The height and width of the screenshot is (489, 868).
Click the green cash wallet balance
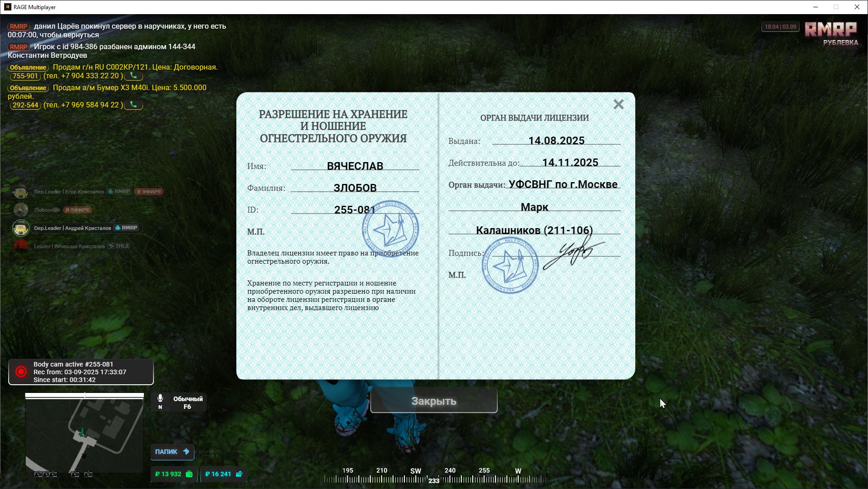click(x=174, y=474)
